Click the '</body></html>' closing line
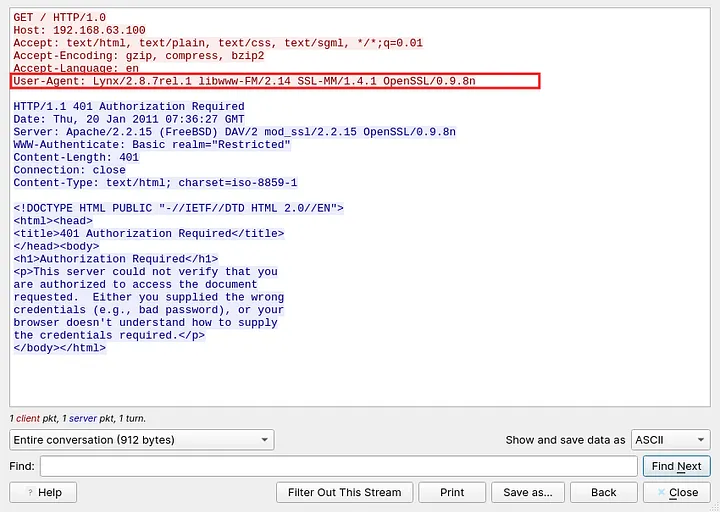The image size is (720, 512). coord(60,348)
